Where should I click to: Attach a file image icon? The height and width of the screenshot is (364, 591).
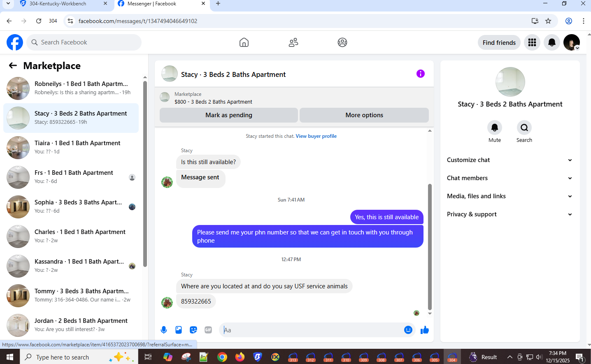[179, 330]
